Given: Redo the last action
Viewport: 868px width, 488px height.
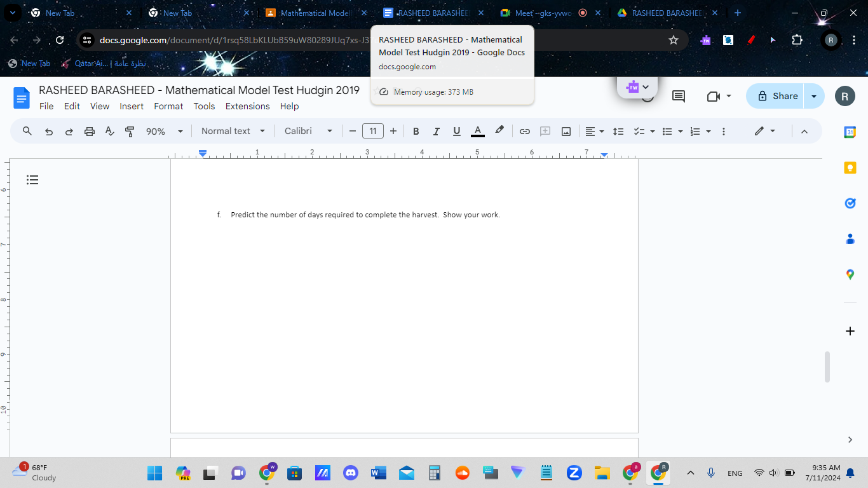Looking at the screenshot, I should click(69, 132).
